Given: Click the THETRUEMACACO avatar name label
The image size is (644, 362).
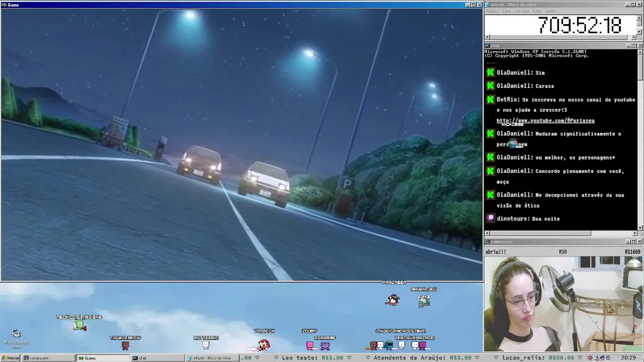Looking at the screenshot, I should (x=415, y=338).
